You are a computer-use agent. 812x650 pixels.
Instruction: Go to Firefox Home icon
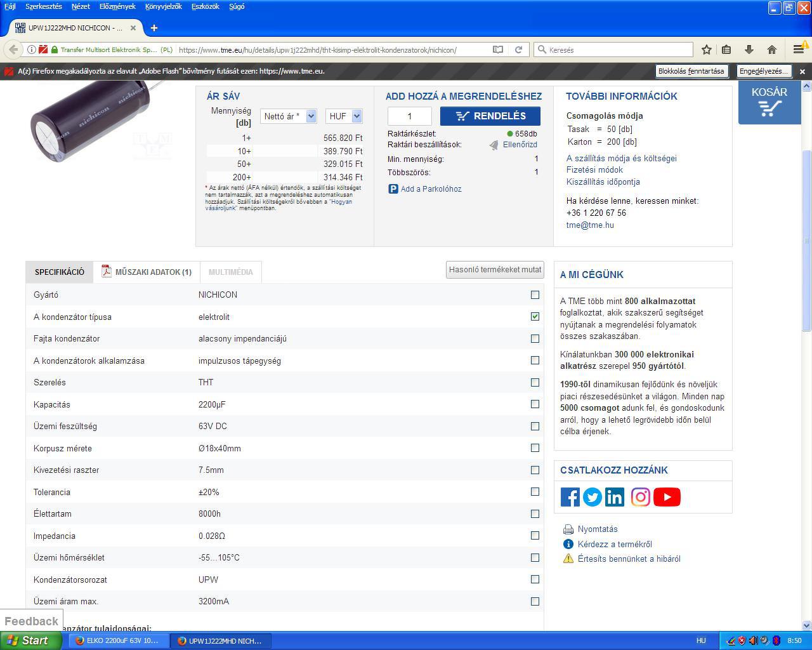pyautogui.click(x=772, y=50)
